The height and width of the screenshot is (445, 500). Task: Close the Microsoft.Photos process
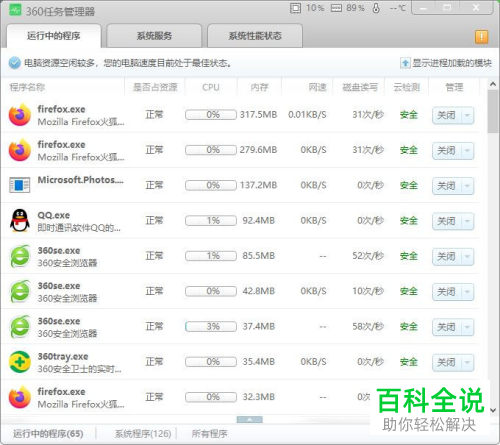[446, 186]
